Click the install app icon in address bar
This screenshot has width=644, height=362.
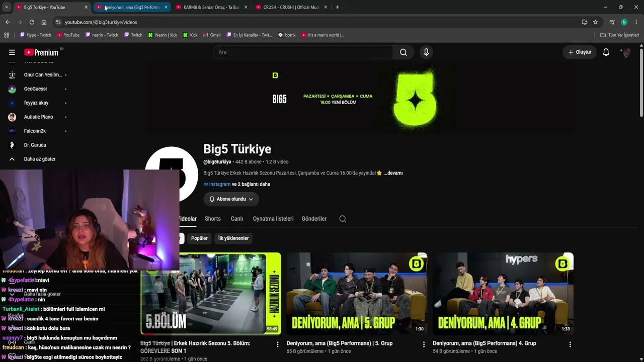coord(584,22)
